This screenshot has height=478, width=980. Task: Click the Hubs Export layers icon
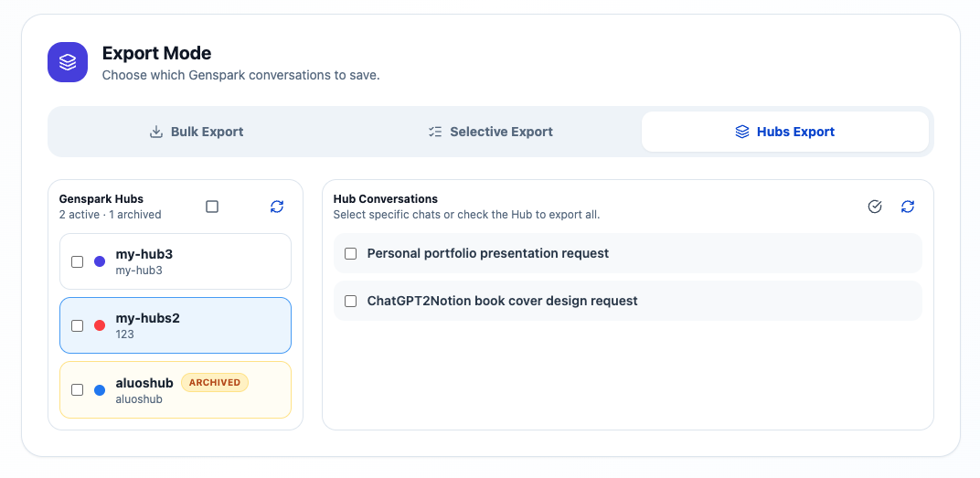pos(742,132)
